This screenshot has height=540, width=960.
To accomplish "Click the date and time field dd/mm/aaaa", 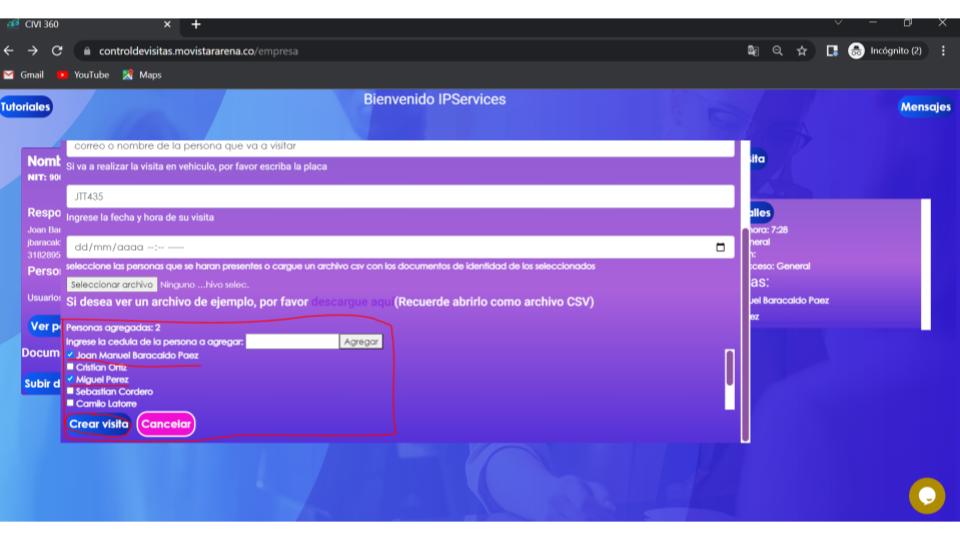I will tap(400, 247).
